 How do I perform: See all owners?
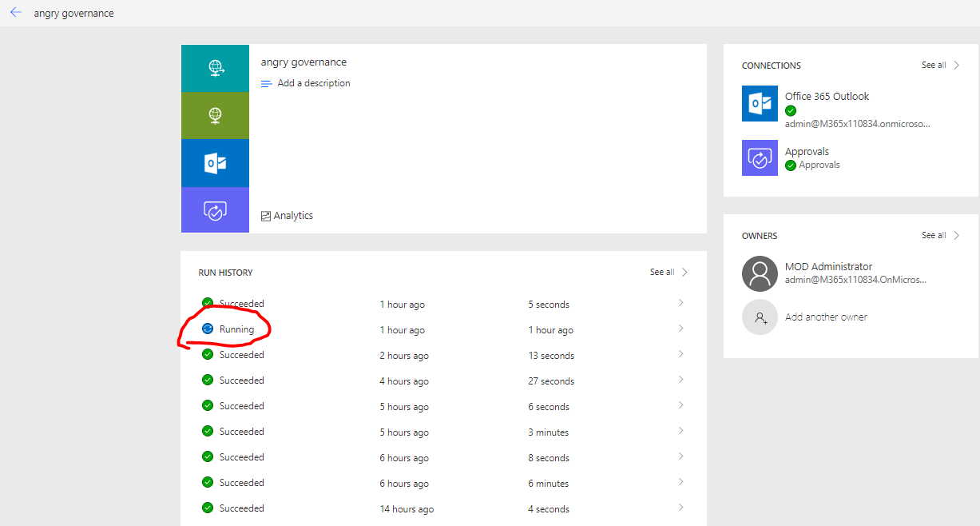[940, 236]
